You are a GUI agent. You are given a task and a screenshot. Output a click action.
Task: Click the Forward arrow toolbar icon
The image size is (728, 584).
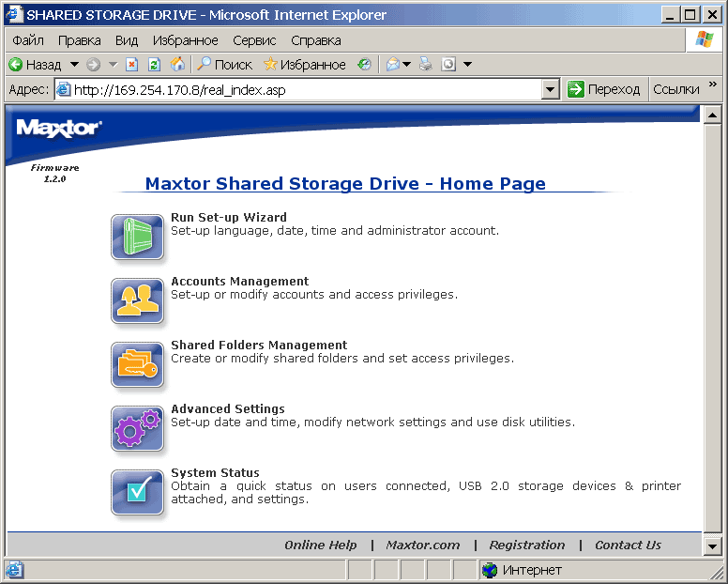click(93, 65)
